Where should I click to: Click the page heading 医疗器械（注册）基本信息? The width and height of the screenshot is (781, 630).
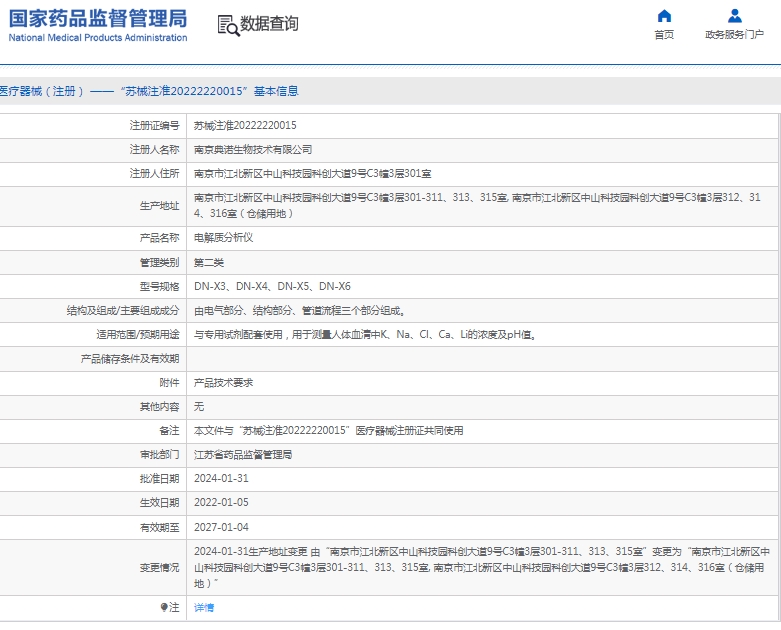[149, 91]
